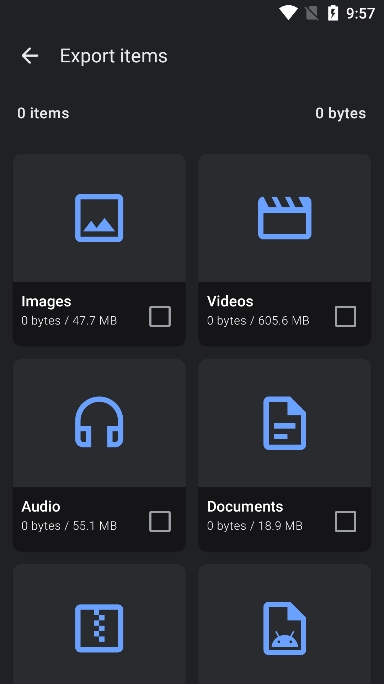Select the Documents label
This screenshot has width=384, height=684.
245,506
